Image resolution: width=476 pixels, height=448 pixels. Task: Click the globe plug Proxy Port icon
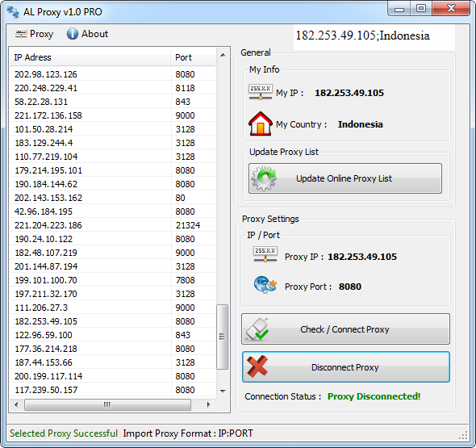click(x=265, y=285)
